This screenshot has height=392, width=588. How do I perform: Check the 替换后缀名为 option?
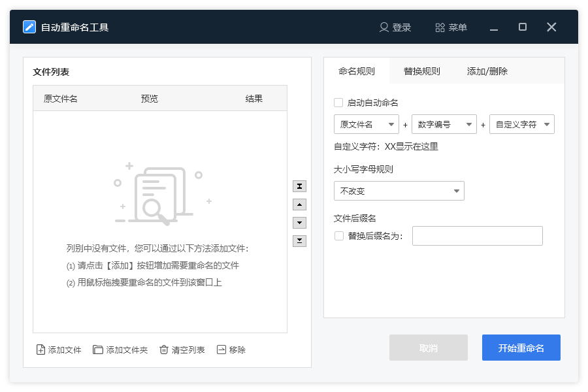pyautogui.click(x=338, y=236)
